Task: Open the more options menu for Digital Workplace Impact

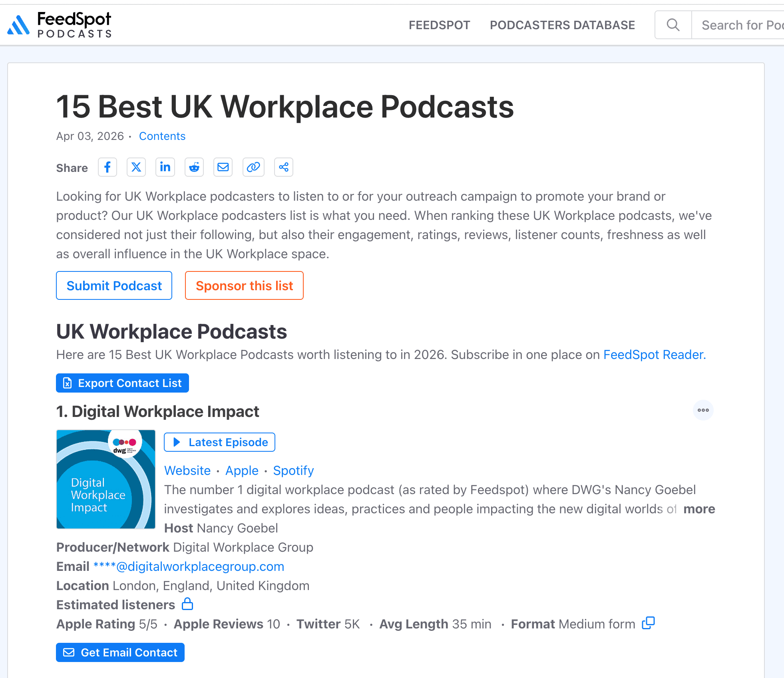Action: click(703, 410)
